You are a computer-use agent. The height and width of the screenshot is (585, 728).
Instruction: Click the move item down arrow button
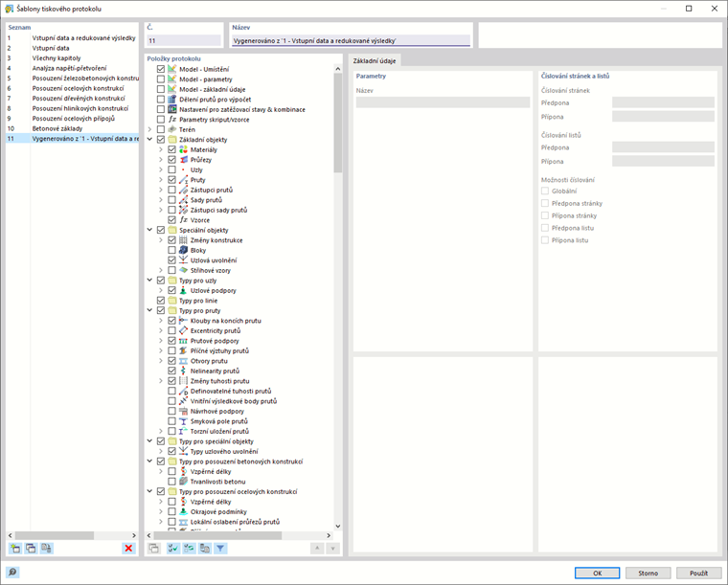tap(332, 549)
